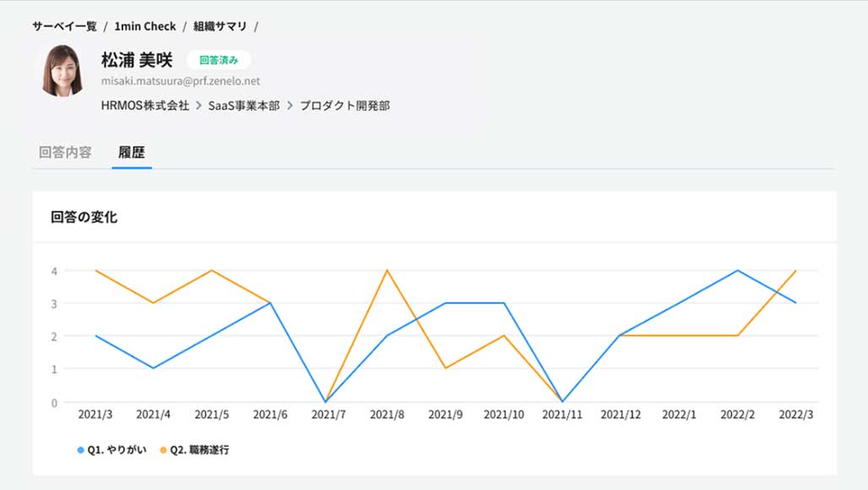Switch to the 回答内容 tab
Screen dimensions: 868x490
click(65, 153)
